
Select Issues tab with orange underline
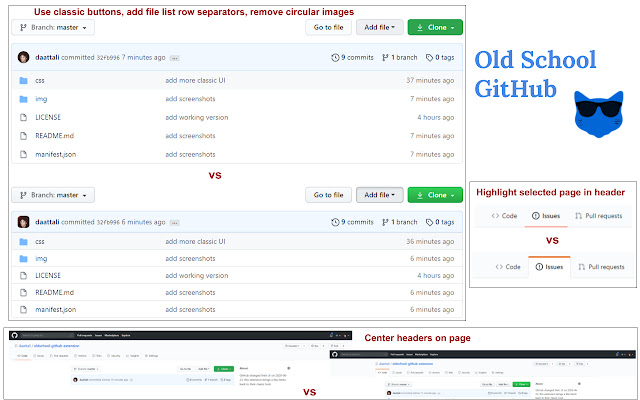[546, 216]
